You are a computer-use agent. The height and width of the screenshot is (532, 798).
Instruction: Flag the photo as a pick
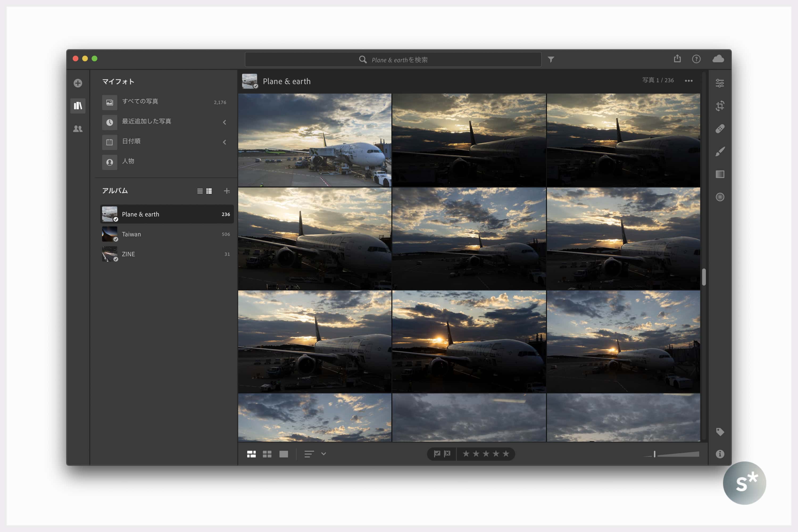pyautogui.click(x=437, y=454)
